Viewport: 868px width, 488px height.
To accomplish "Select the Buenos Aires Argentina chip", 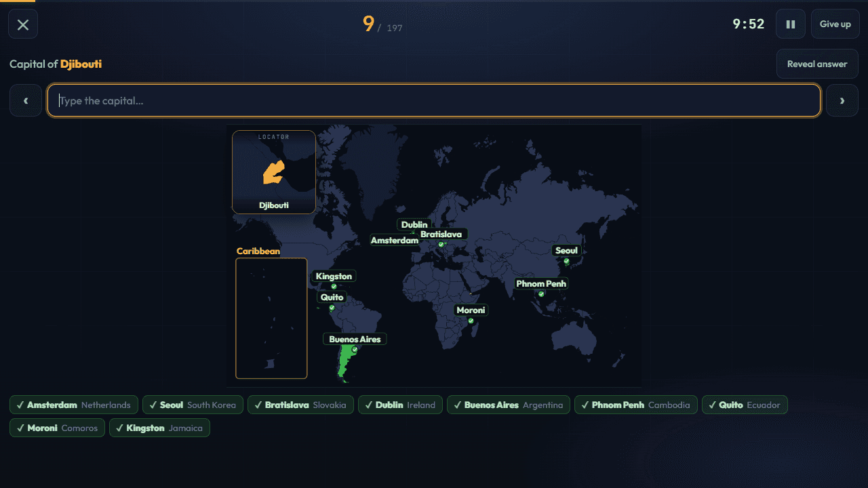I will point(509,405).
